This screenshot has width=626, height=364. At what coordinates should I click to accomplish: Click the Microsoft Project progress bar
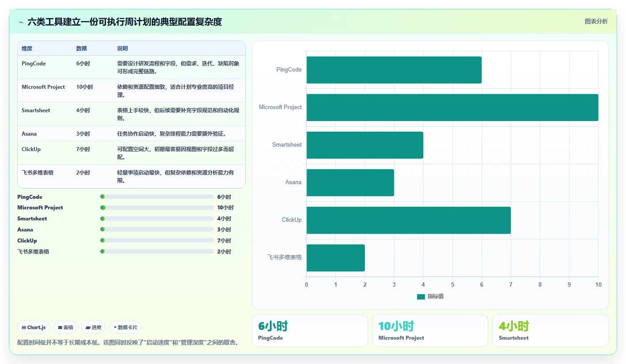pos(157,208)
